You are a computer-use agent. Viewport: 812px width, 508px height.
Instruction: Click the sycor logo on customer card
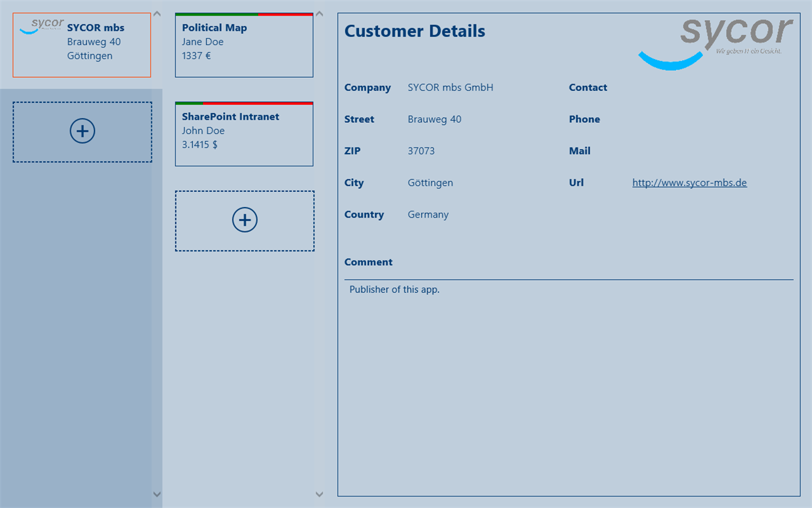(42, 26)
